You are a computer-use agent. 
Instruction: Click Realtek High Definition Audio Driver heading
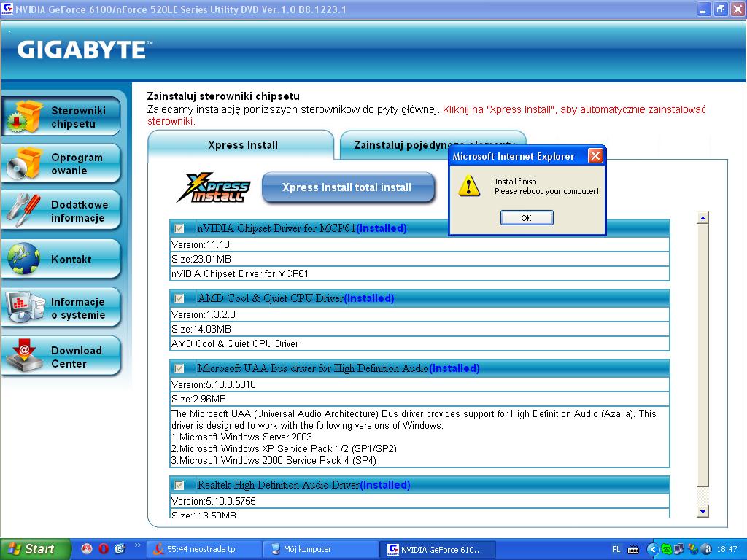(x=303, y=485)
